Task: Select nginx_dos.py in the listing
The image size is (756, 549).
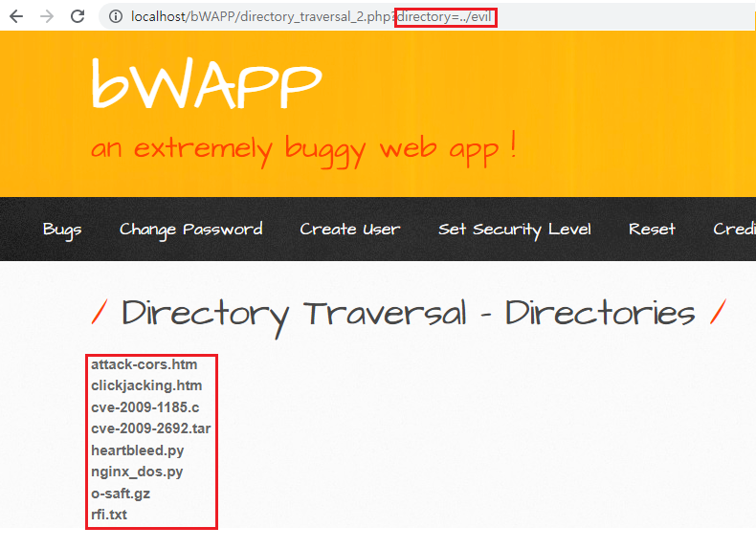Action: pos(137,472)
